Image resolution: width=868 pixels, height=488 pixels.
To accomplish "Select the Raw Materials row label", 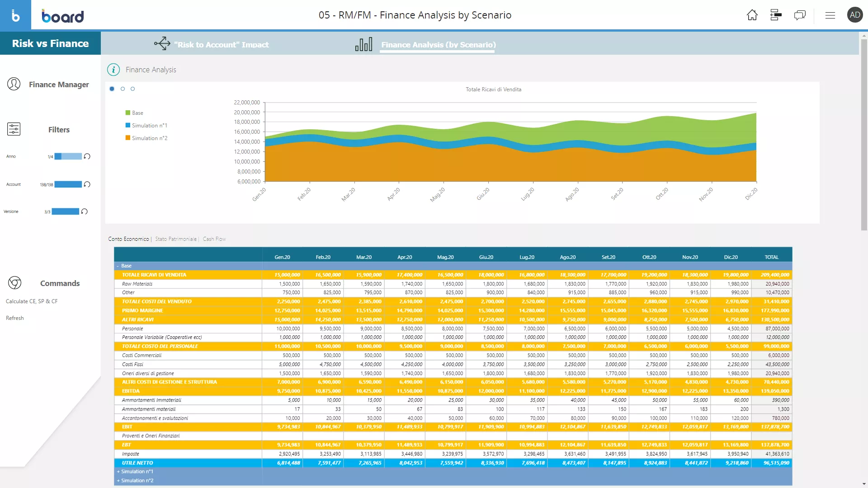I will point(137,284).
